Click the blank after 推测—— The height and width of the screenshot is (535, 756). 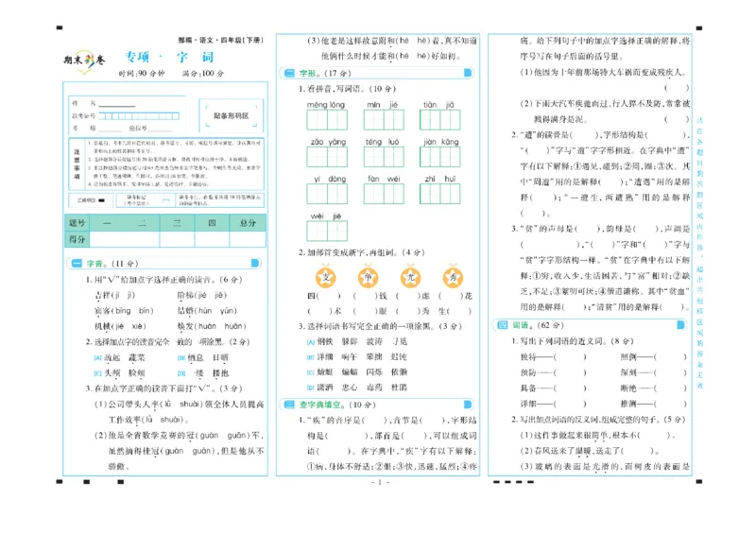point(670,404)
